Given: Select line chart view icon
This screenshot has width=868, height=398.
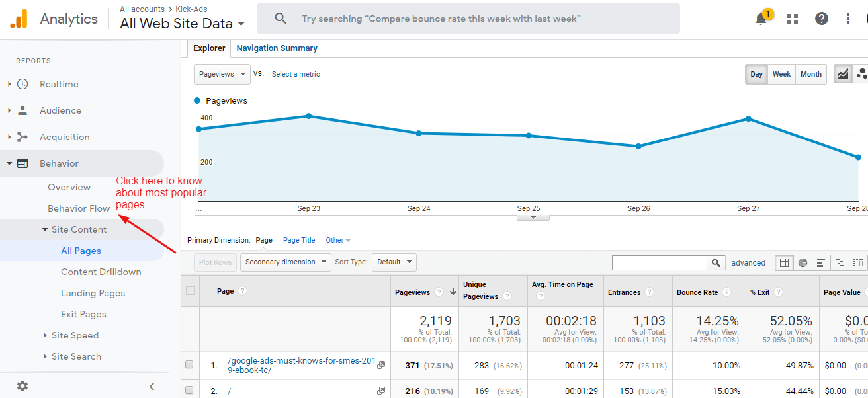Looking at the screenshot, I should click(x=843, y=74).
